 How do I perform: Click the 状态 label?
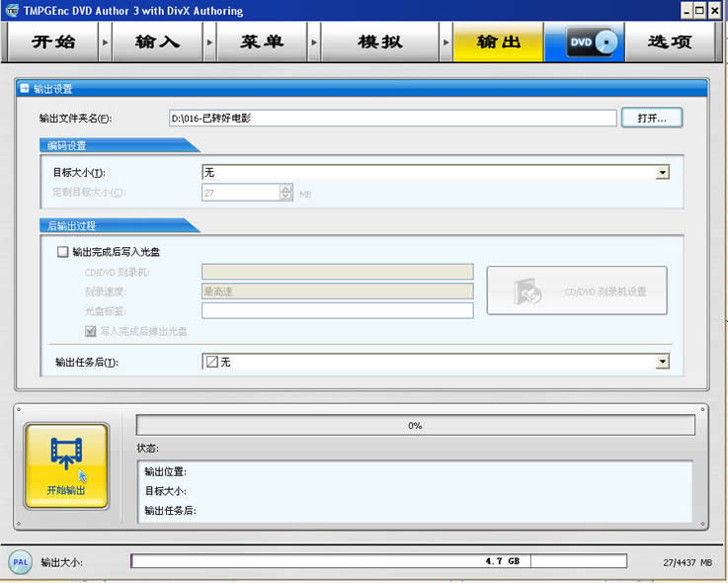[x=147, y=449]
